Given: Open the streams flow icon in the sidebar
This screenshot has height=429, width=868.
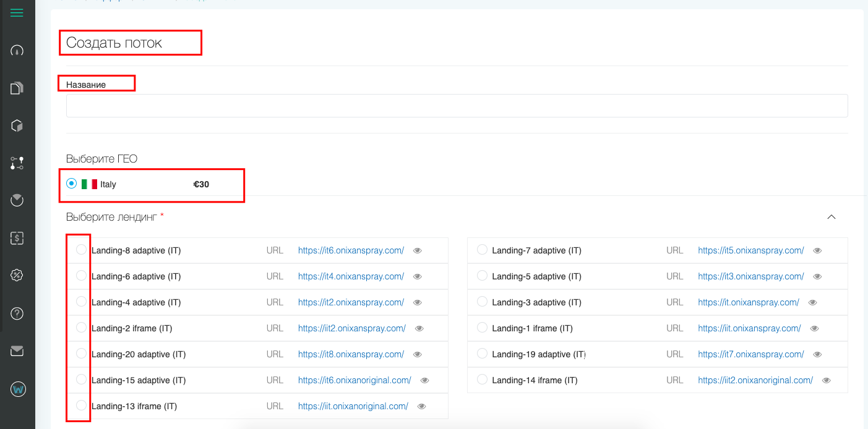Looking at the screenshot, I should coord(17,163).
